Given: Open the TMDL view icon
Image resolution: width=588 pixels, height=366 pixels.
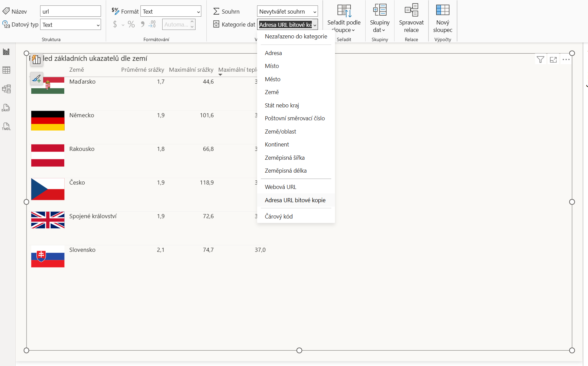Looking at the screenshot, I should pos(6,126).
